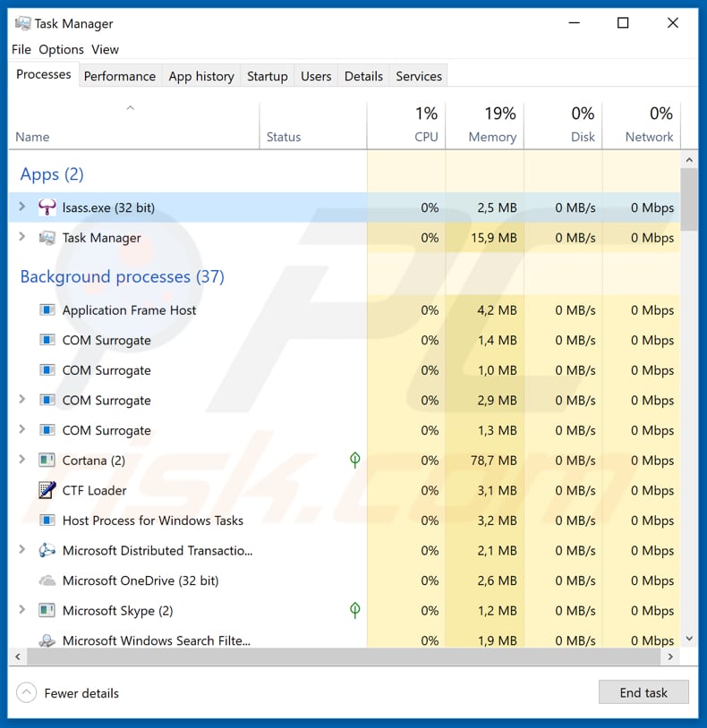
Task: Click the horizontal scrollbar left arrow
Action: coord(18,656)
